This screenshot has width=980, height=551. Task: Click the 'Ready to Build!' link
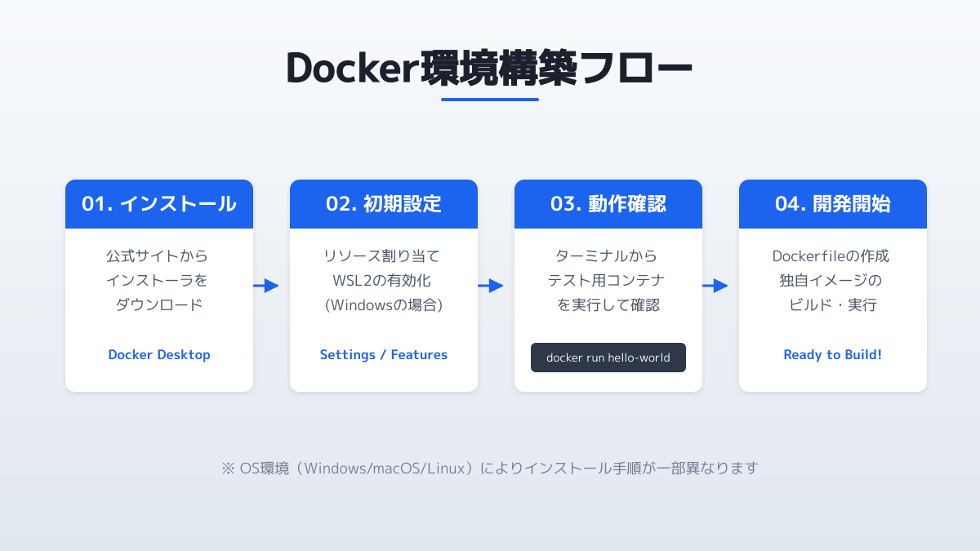[x=833, y=355]
